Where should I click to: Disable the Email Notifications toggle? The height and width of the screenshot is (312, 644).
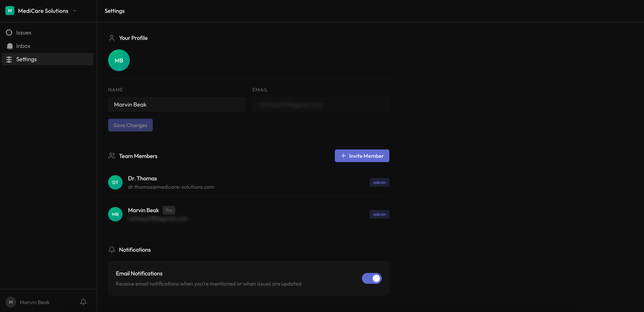click(x=372, y=278)
